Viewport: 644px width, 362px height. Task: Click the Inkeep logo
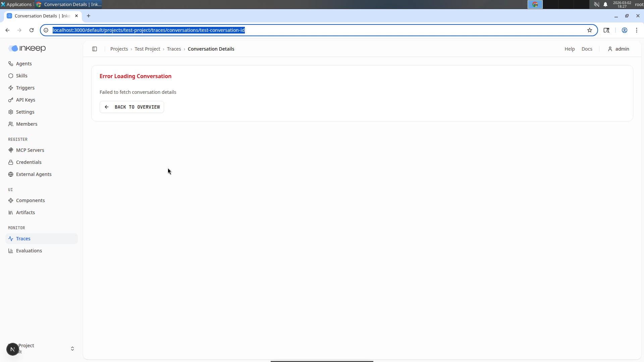pyautogui.click(x=27, y=49)
